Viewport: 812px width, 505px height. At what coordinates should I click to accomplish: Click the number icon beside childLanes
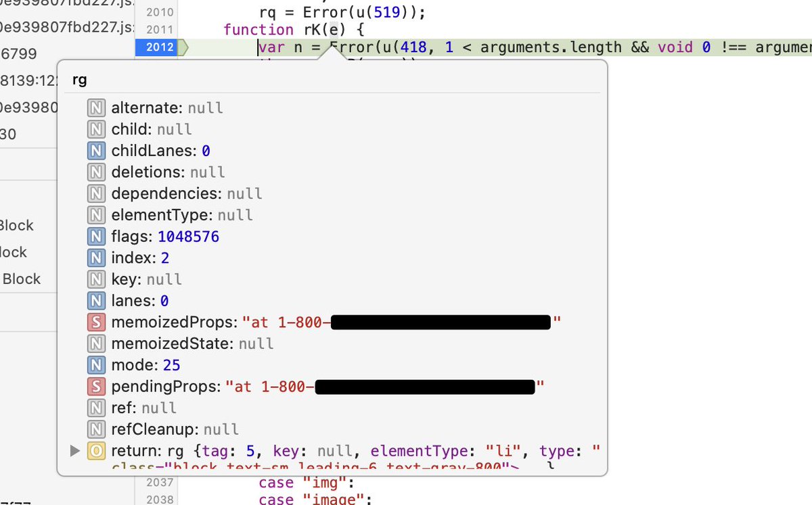click(97, 150)
